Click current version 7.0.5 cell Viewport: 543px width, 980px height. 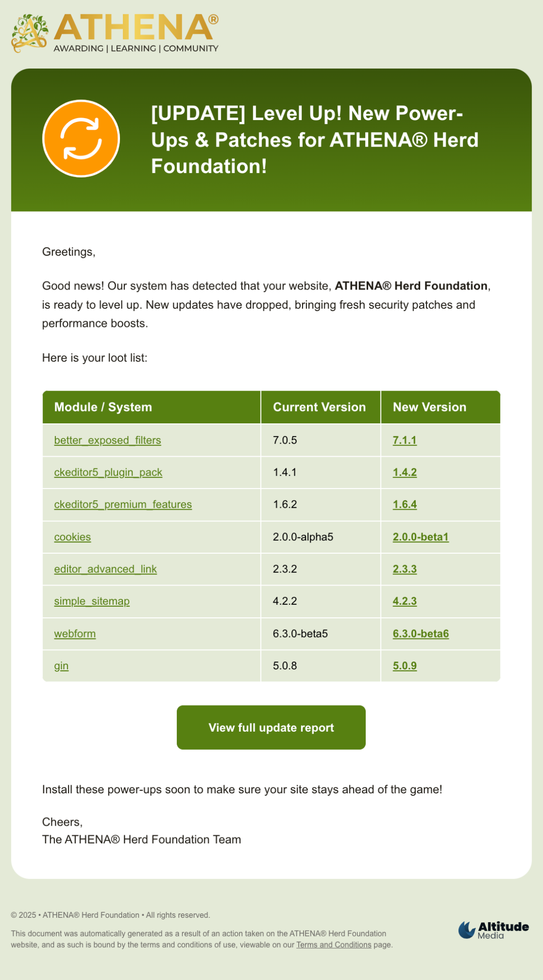click(x=321, y=440)
